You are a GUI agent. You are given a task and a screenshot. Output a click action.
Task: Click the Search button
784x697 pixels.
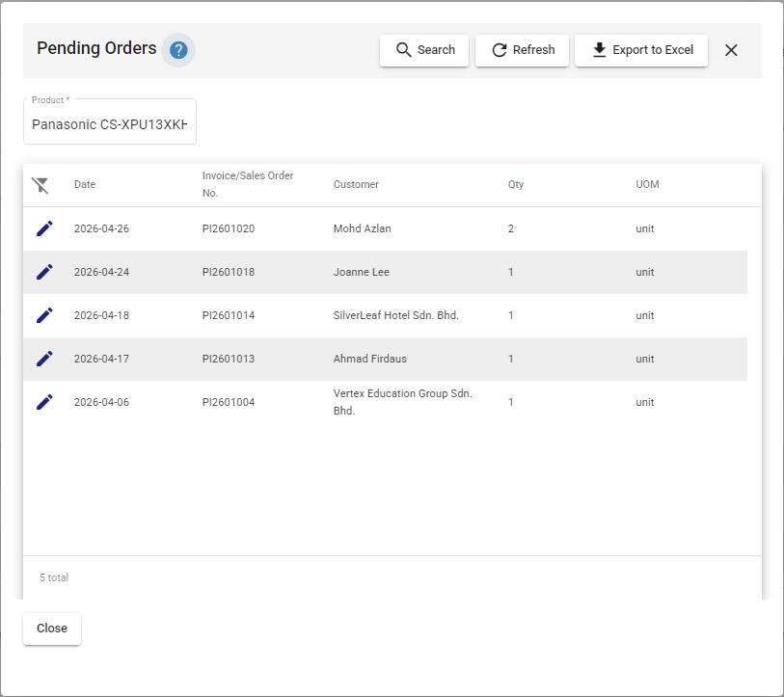coord(424,50)
